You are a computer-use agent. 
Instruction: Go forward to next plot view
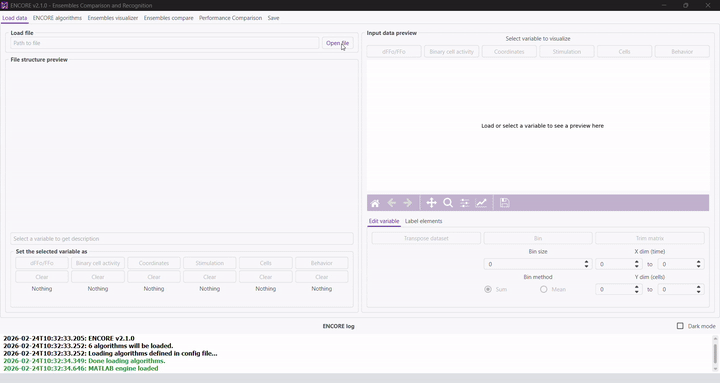point(408,203)
